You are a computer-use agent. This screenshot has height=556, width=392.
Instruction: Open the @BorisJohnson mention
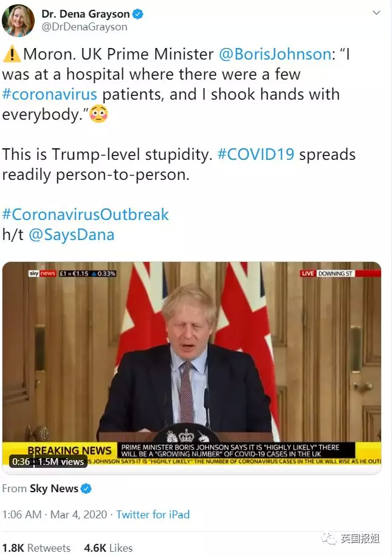275,54
